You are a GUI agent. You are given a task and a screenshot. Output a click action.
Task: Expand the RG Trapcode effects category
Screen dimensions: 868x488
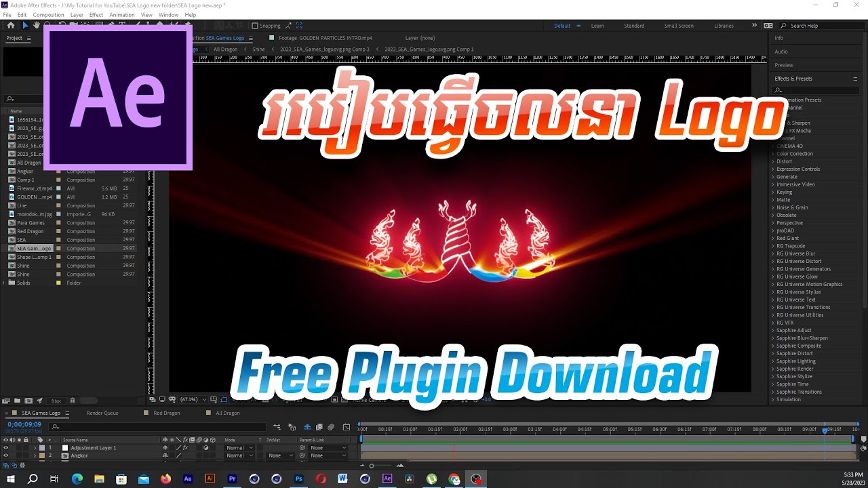click(x=772, y=246)
